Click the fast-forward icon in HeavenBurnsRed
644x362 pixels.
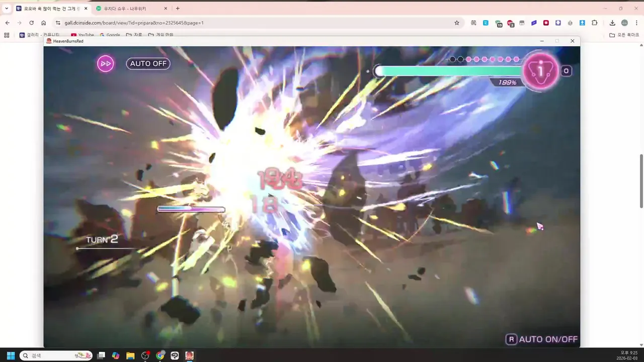pos(106,63)
